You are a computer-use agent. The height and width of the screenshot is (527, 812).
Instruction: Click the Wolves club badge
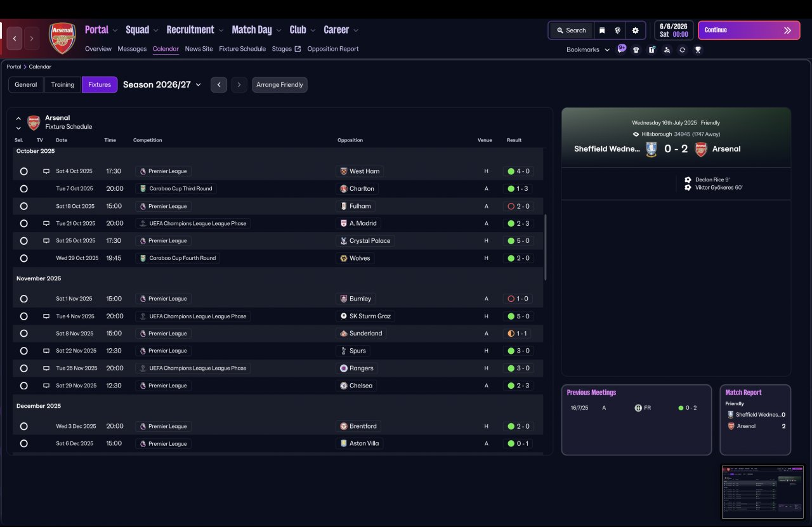[x=344, y=258]
